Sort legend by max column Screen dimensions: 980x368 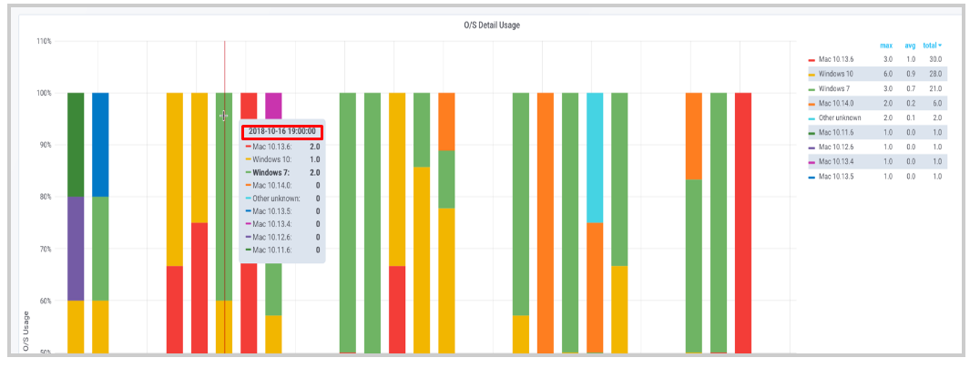885,45
